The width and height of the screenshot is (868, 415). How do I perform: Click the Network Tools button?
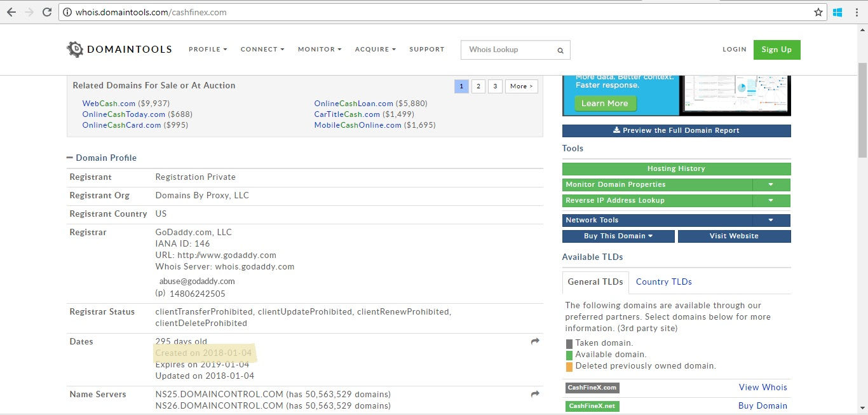(657, 221)
